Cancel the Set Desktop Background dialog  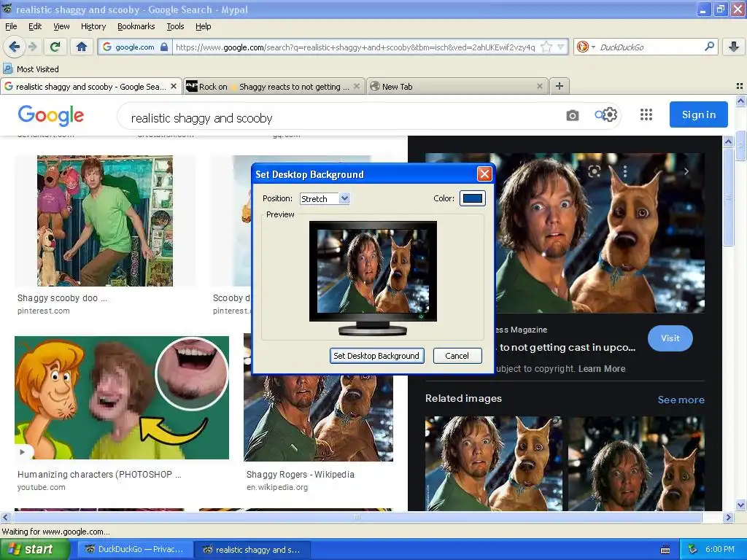(457, 356)
